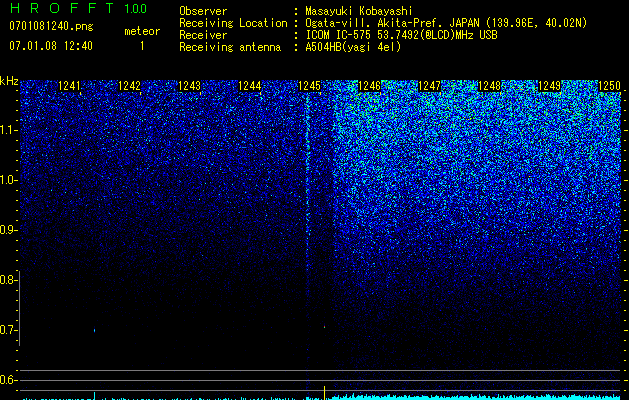Click the Receiver label
The height and width of the screenshot is (400, 629).
tap(203, 35)
